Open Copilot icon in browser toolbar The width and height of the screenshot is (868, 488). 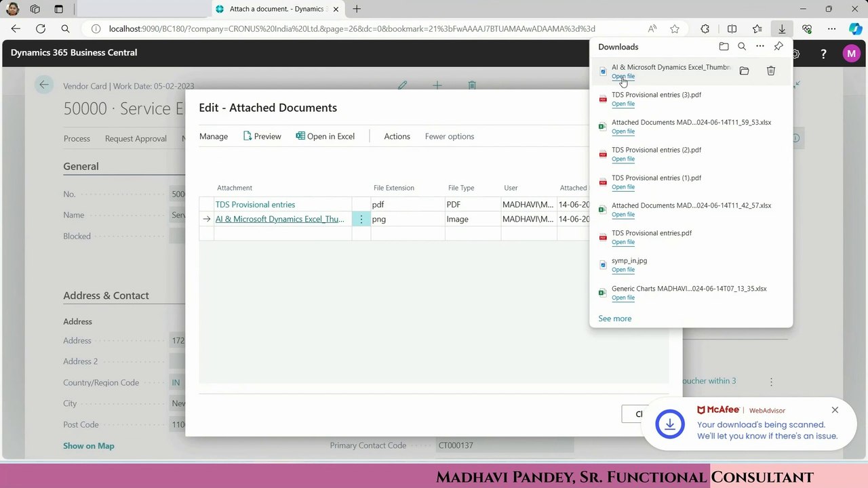tap(856, 28)
